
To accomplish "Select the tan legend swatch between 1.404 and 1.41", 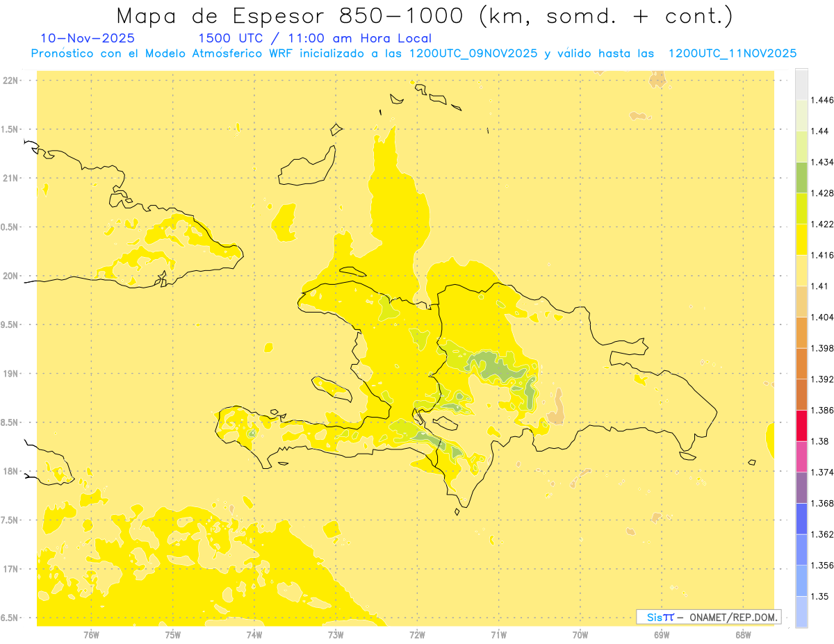I will coord(801,302).
